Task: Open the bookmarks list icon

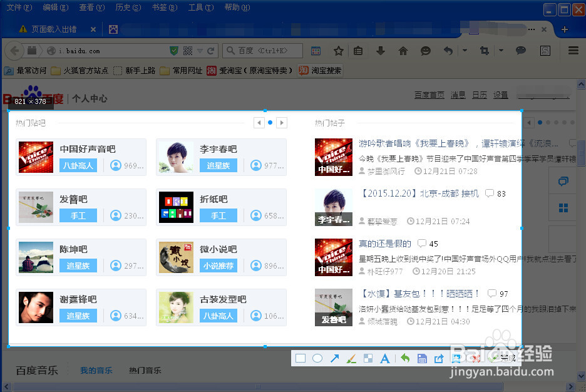Action: [x=358, y=51]
